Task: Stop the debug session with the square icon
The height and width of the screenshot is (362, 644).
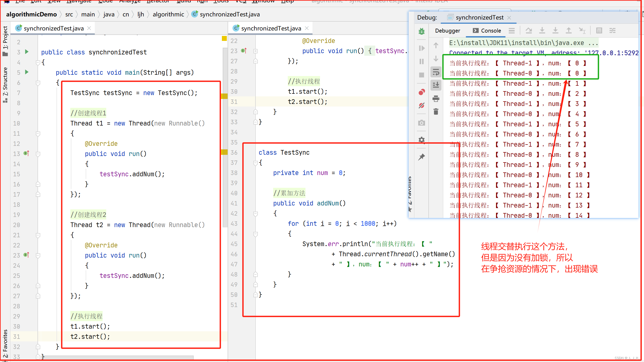Action: click(x=422, y=75)
